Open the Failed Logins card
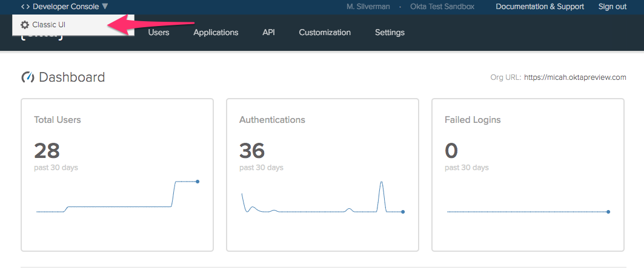The image size is (644, 276). [528, 174]
